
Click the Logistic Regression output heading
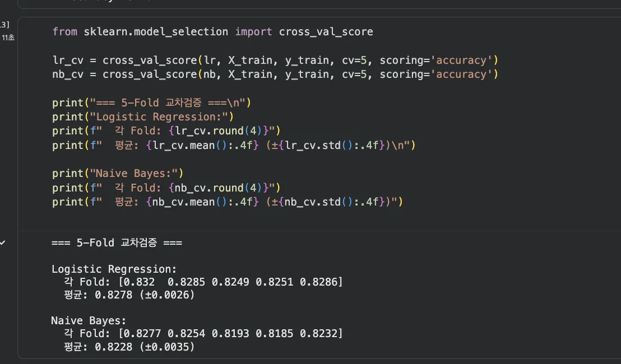[x=114, y=269]
